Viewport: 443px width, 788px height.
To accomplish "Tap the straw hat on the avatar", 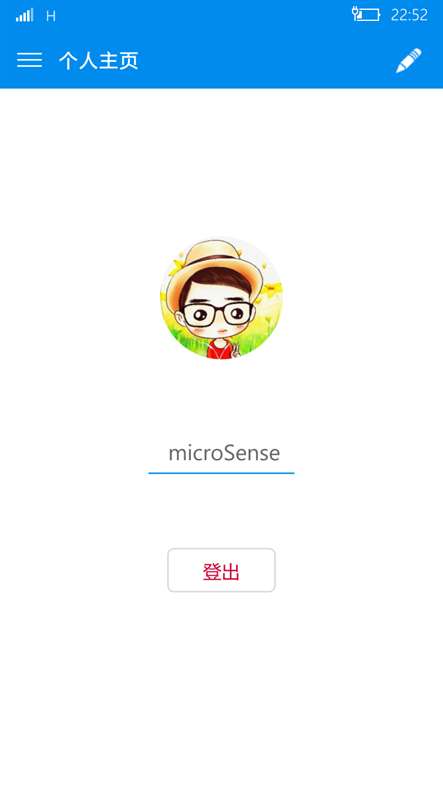I will click(215, 266).
